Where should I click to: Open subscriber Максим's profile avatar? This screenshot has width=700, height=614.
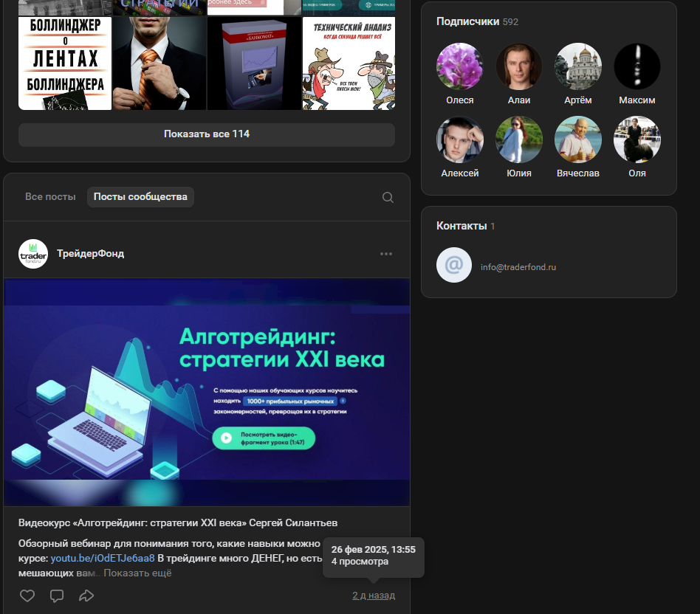point(637,66)
